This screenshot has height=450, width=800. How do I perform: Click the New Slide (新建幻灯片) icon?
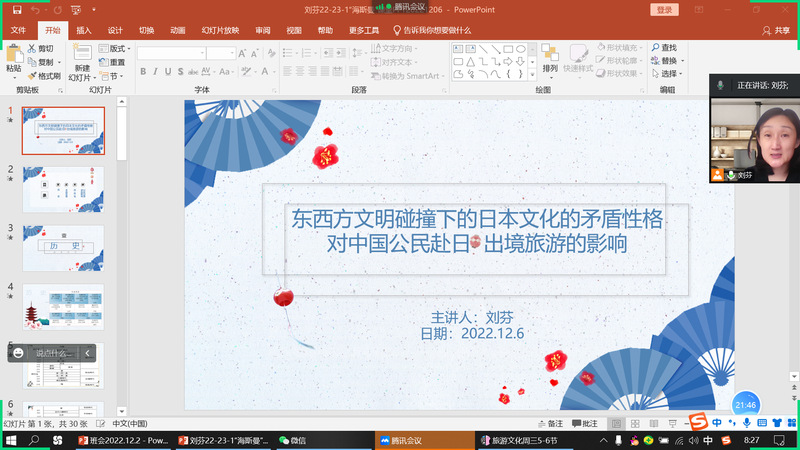pyautogui.click(x=81, y=53)
